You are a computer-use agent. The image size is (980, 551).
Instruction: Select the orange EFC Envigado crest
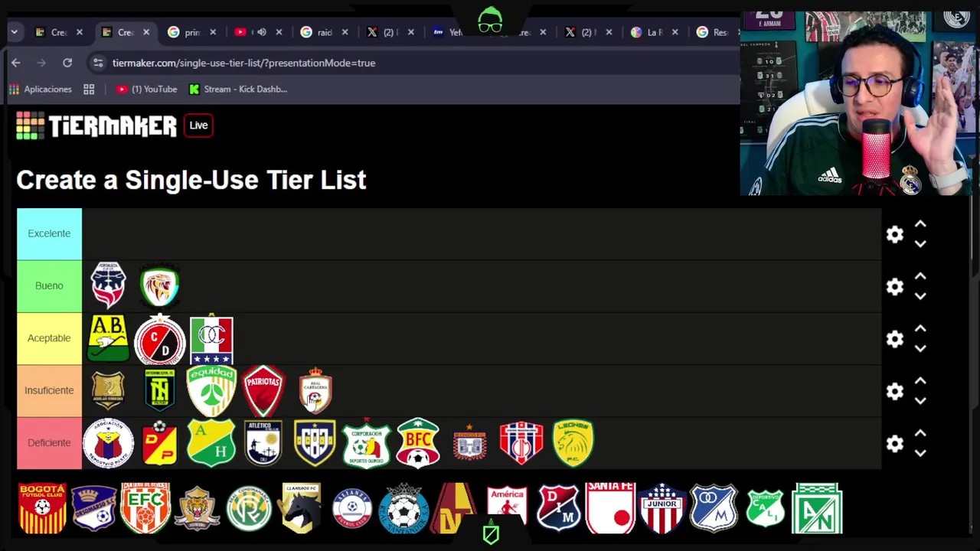[x=145, y=508]
